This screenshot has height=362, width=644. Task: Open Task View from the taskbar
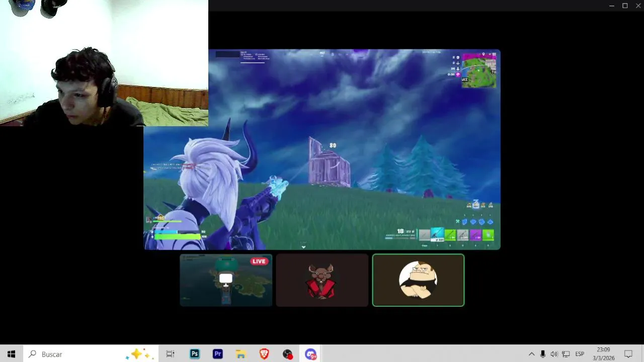170,354
